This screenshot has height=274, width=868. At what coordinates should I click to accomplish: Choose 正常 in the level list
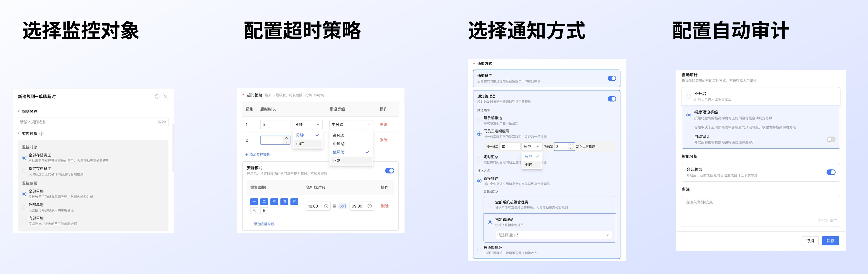351,161
